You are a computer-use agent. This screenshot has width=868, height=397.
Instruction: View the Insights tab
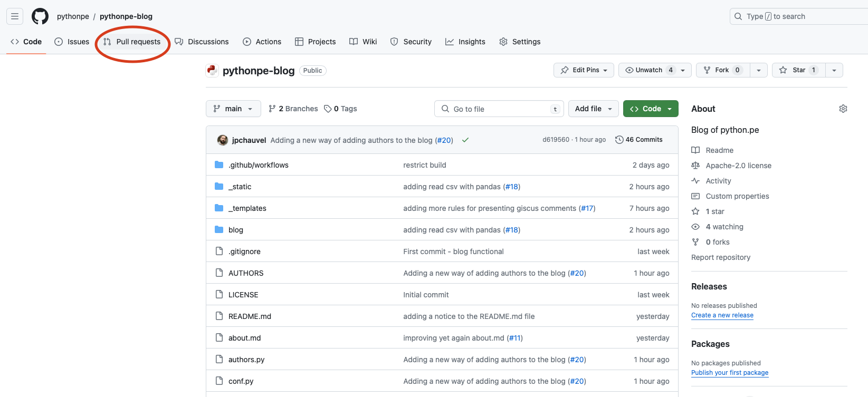(465, 42)
